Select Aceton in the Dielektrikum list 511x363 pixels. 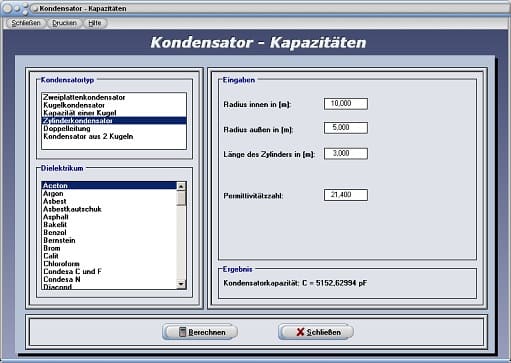(x=109, y=186)
